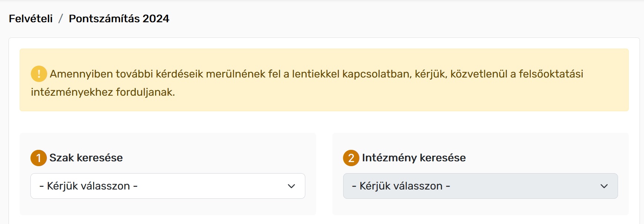
Task: Click the Szak keresése heading label
Action: (x=86, y=158)
